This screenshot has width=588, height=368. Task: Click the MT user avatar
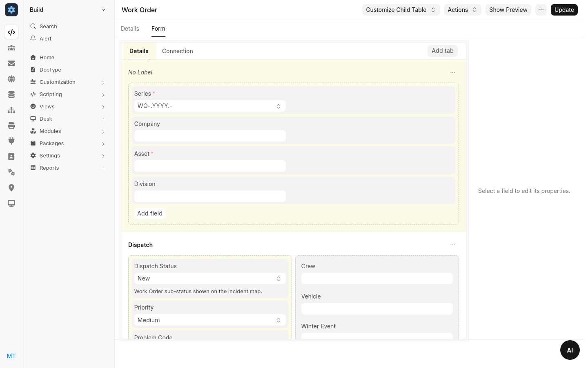click(x=11, y=356)
